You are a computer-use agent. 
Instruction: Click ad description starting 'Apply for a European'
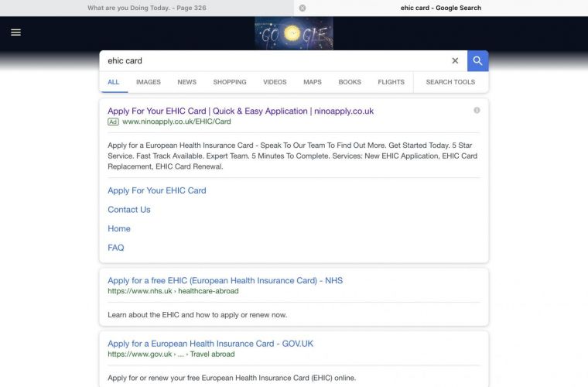[x=292, y=156]
